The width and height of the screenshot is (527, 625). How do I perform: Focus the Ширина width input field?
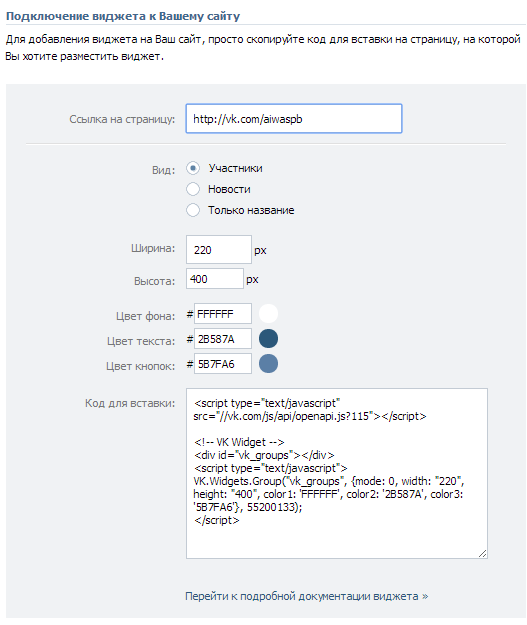click(x=219, y=250)
